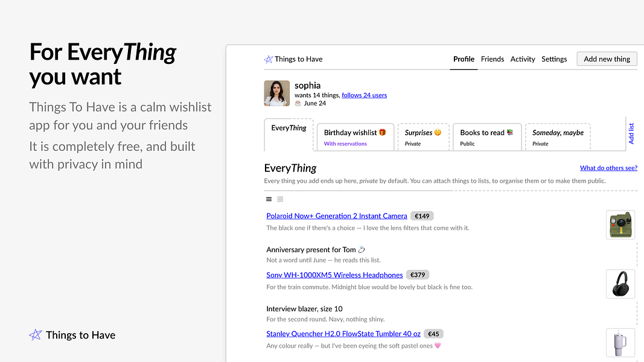Viewport: 644px width, 362px height.
Task: Click sophia's profile photo
Action: (277, 93)
